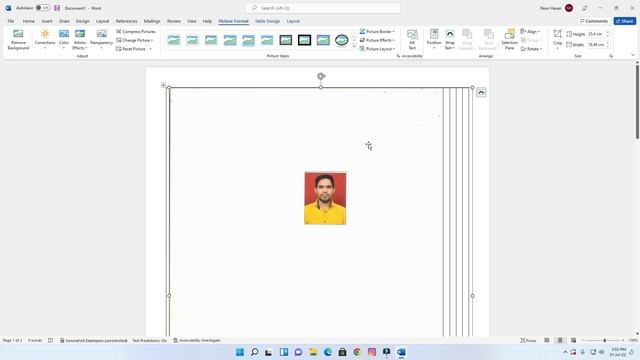Click the vertical scrollbar thumb
Viewport: 640px width, 360px height.
coord(637,101)
